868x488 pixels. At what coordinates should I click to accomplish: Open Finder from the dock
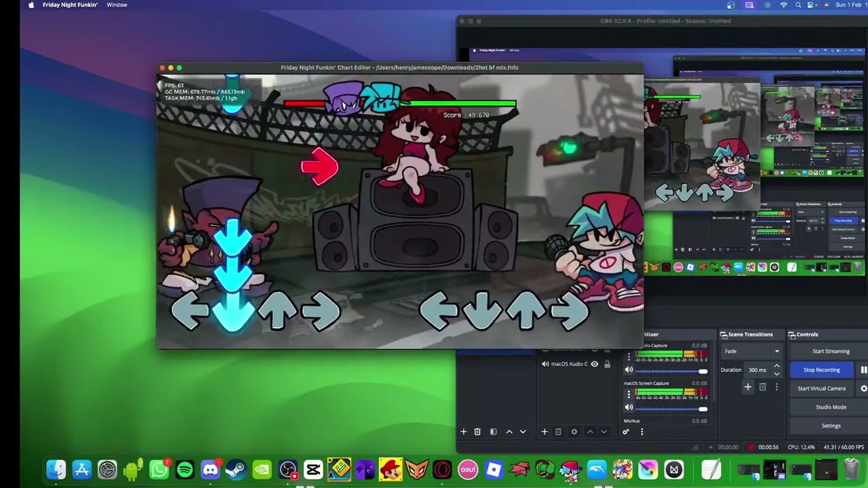coord(56,469)
